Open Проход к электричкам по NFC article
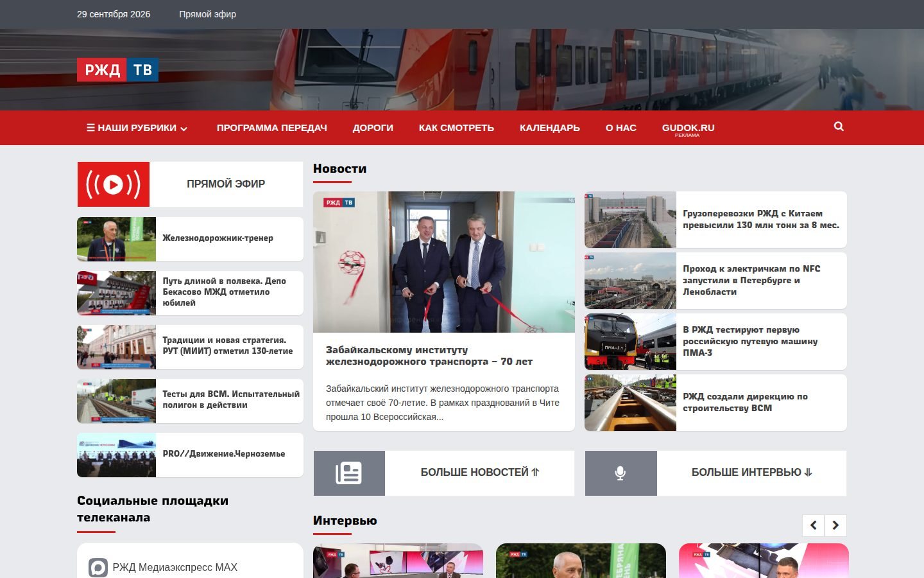Image resolution: width=924 pixels, height=578 pixels. point(751,281)
